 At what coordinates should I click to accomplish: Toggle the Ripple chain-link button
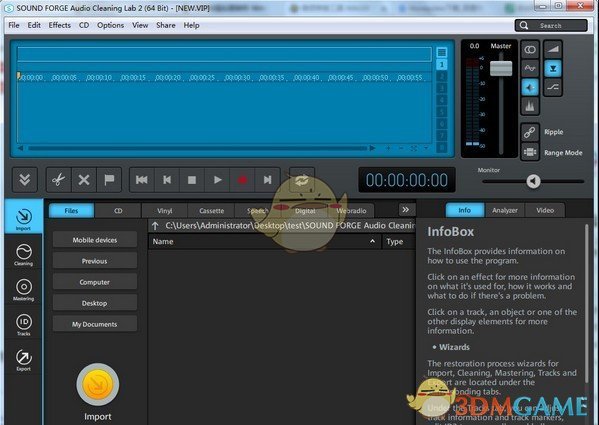(530, 132)
